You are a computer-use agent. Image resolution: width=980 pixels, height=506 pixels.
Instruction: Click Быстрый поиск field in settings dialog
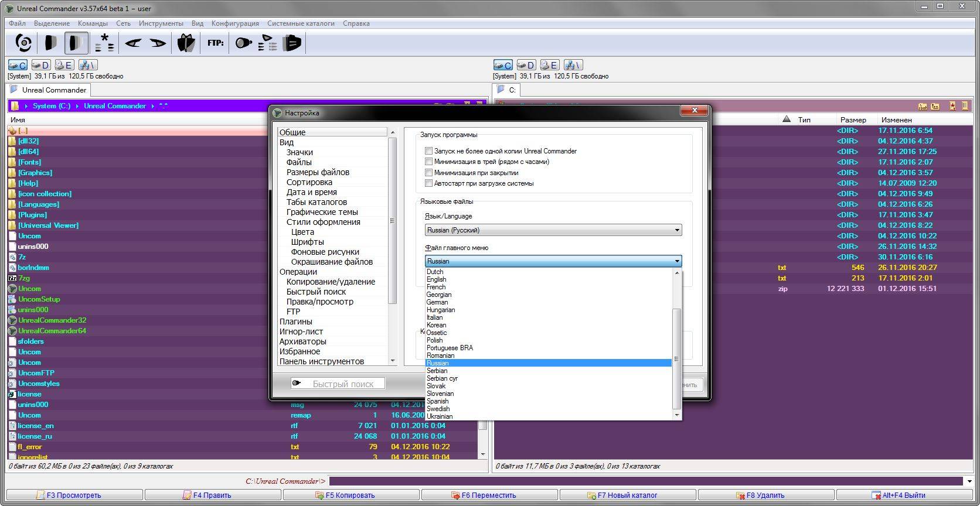[x=338, y=384]
